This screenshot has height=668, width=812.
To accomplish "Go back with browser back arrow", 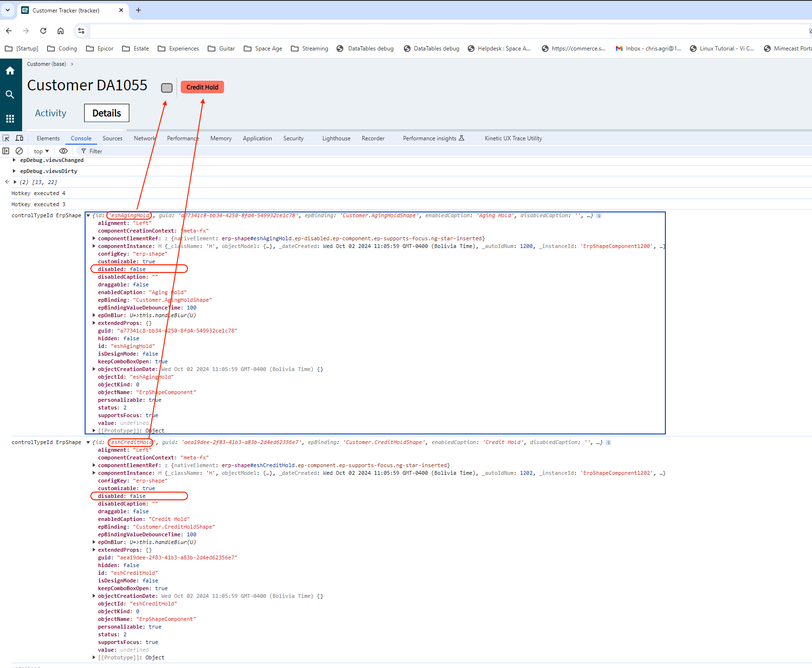I will click(9, 31).
